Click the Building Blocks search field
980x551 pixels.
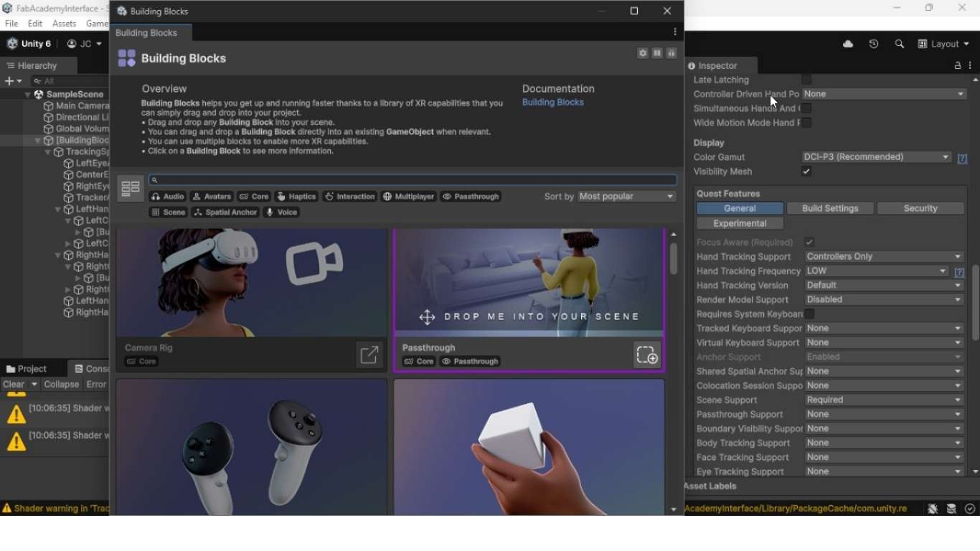(413, 180)
